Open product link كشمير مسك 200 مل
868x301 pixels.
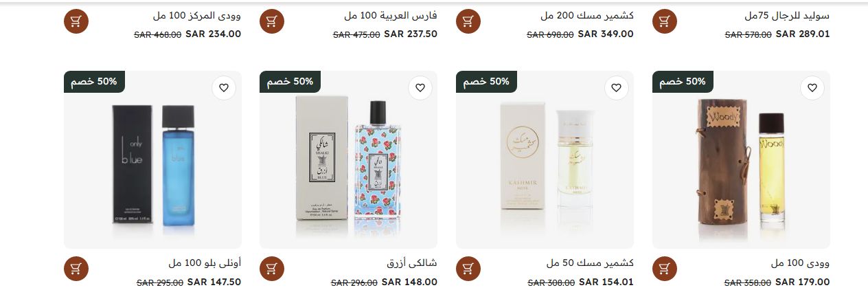coord(587,15)
